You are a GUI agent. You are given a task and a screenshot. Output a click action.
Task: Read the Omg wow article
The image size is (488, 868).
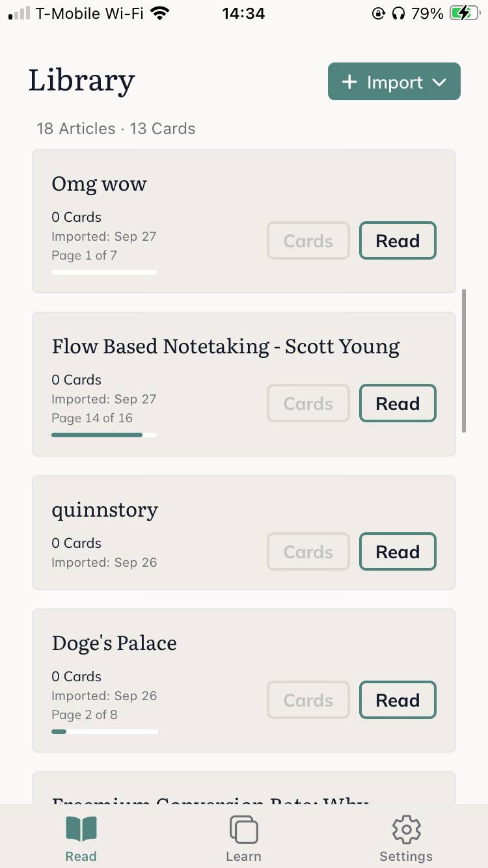tap(398, 241)
